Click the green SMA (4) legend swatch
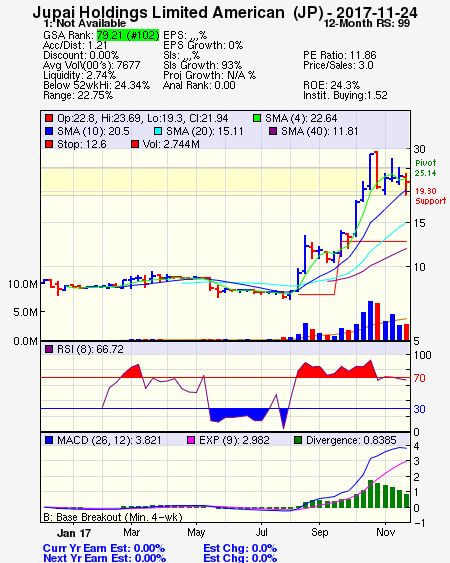 point(256,118)
